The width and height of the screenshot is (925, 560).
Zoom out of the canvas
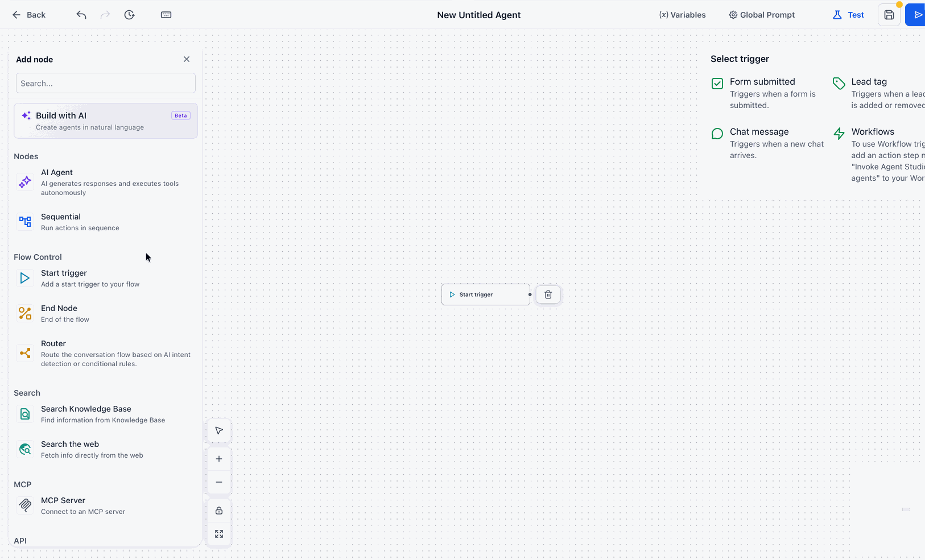pyautogui.click(x=219, y=482)
